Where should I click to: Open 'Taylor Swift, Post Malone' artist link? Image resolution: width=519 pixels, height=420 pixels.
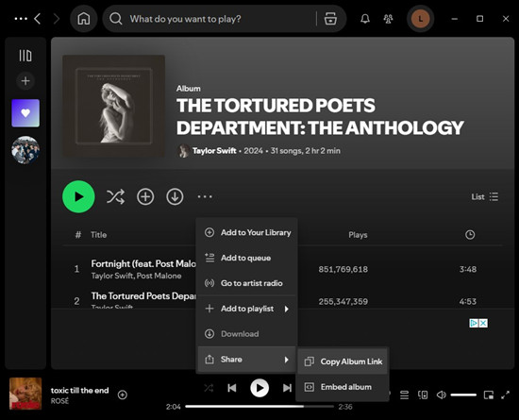[x=136, y=276]
